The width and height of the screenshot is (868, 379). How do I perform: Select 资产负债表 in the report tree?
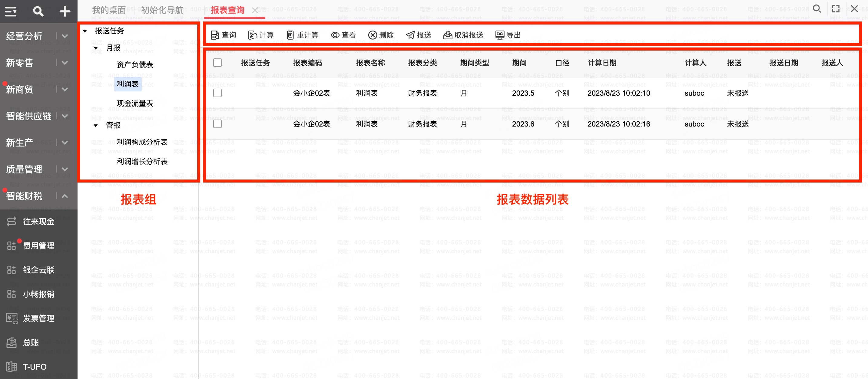pyautogui.click(x=135, y=64)
